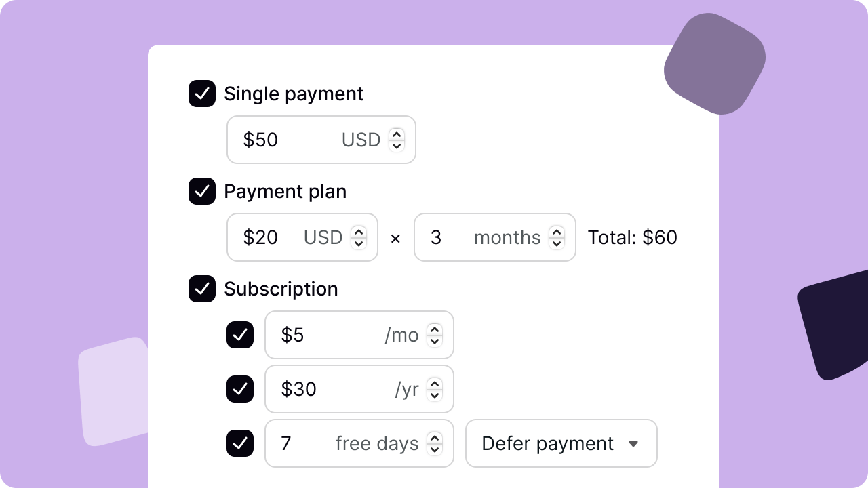This screenshot has width=868, height=488.
Task: Click the 7 free days number field
Action: click(x=359, y=443)
